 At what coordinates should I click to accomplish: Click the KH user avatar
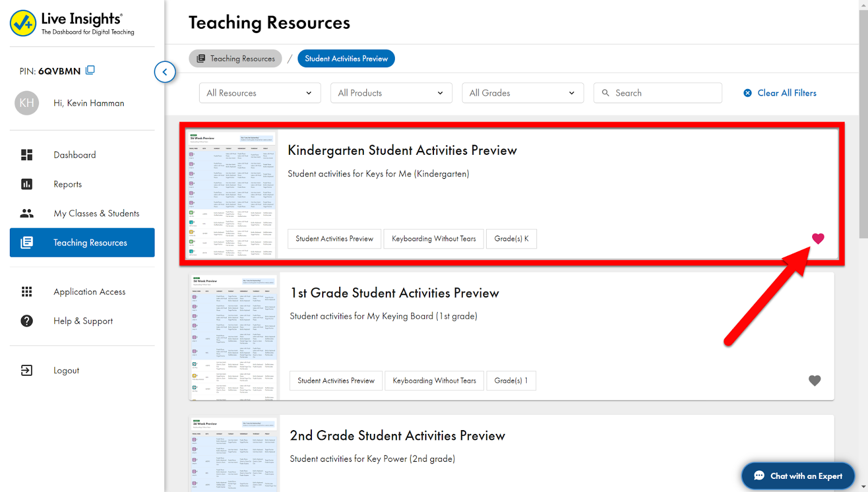click(27, 103)
